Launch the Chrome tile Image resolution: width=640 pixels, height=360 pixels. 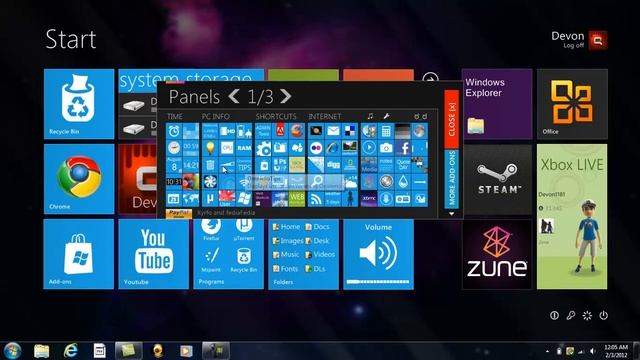click(x=79, y=179)
